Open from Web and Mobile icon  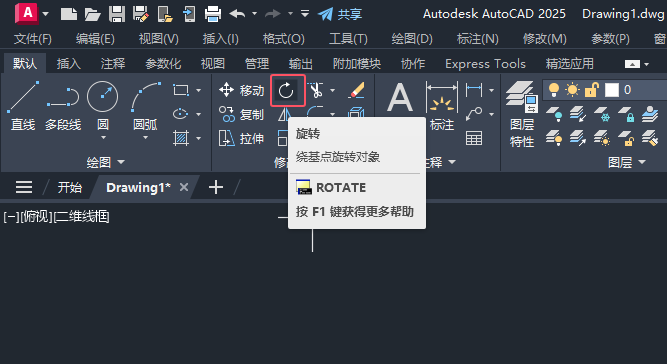click(165, 14)
